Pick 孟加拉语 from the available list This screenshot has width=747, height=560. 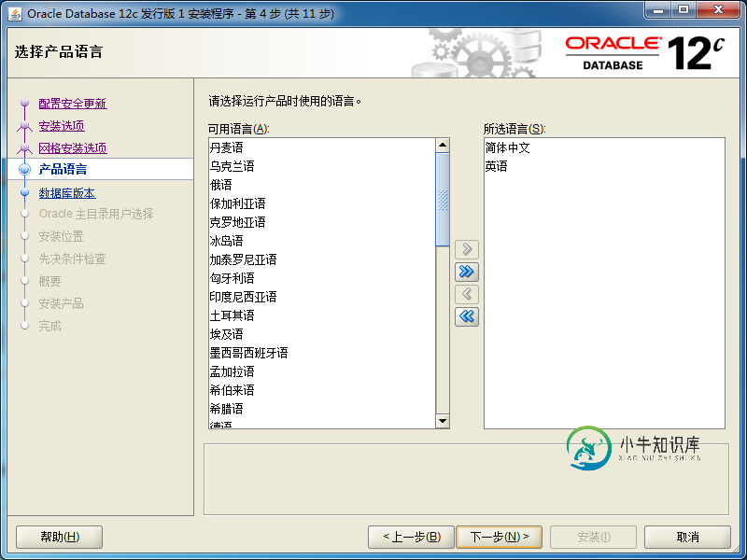[322, 371]
